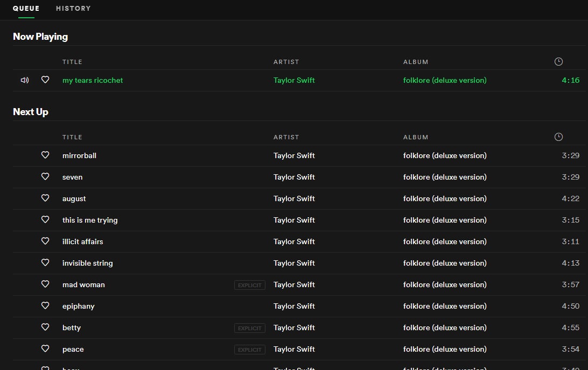Select the epiphany track title
Screen dimensions: 588x370
click(79, 307)
